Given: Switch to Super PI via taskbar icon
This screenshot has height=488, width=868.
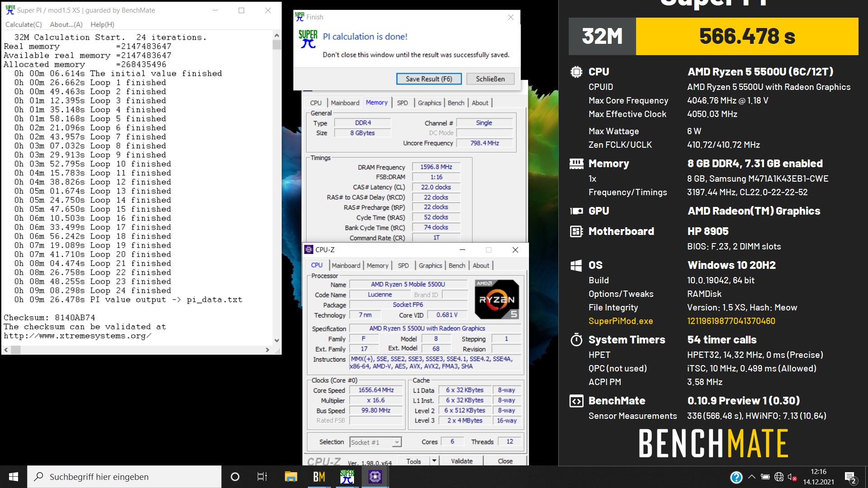Looking at the screenshot, I should point(347,477).
